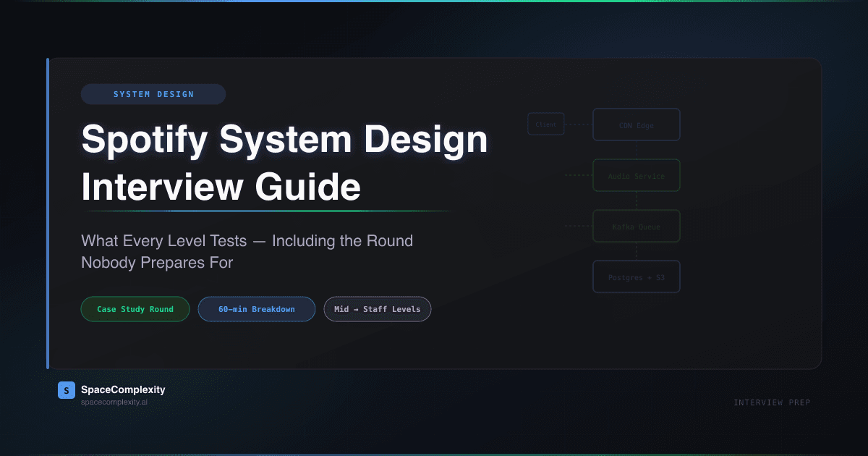The height and width of the screenshot is (456, 868).
Task: Click the Nobody Prepares For subtitle line
Action: [157, 263]
